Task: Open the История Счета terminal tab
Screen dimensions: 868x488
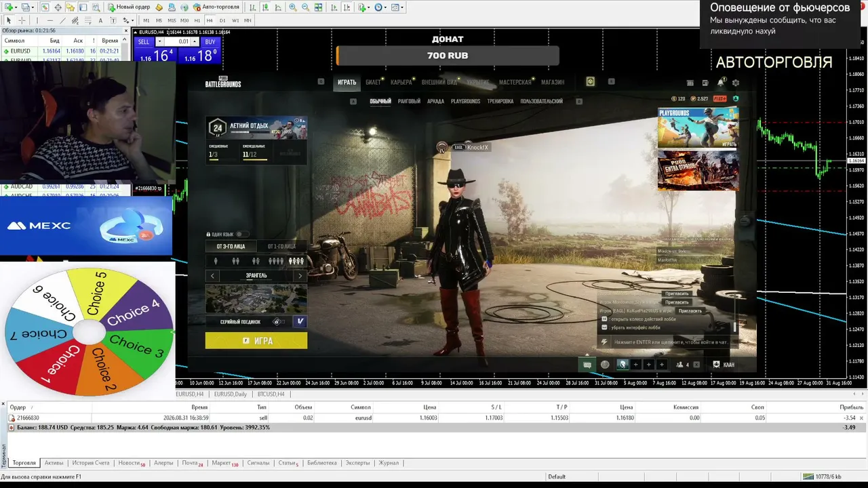Action: pos(91,463)
